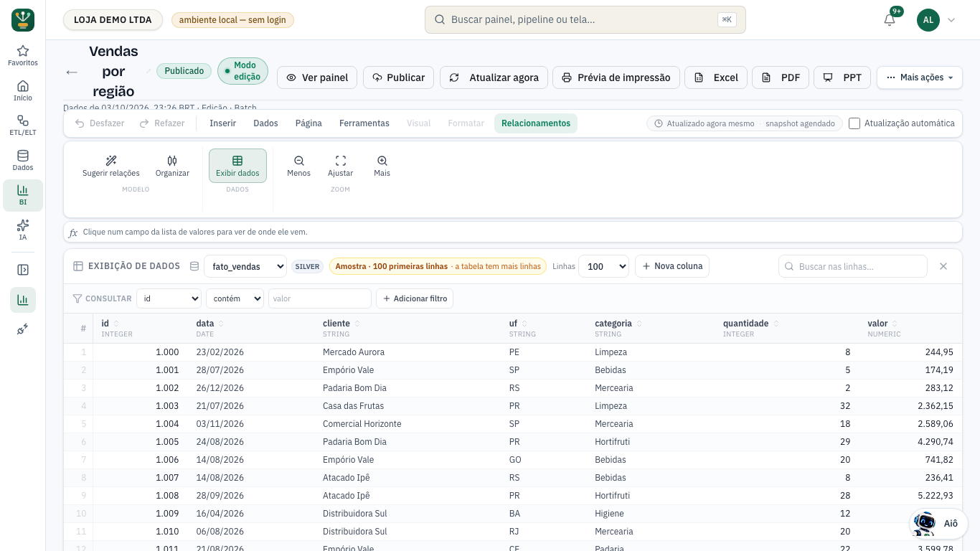The width and height of the screenshot is (980, 551).
Task: Click the notifications bell icon
Action: (x=890, y=19)
